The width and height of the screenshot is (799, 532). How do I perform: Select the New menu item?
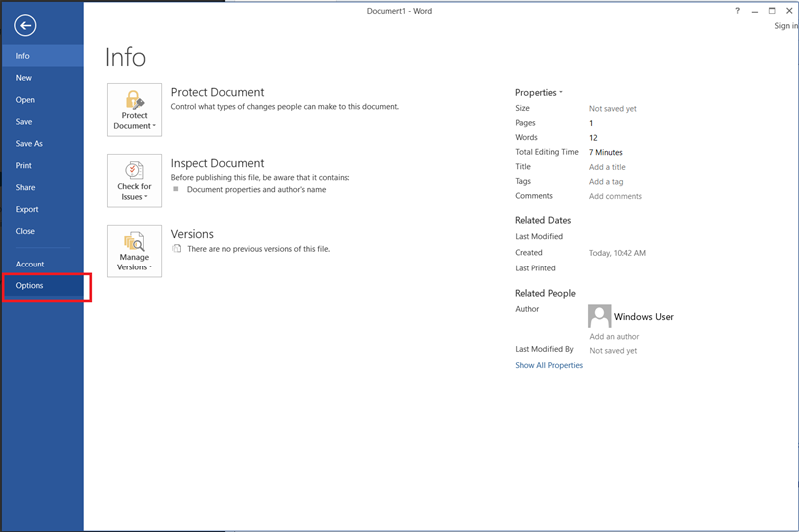pyautogui.click(x=24, y=78)
